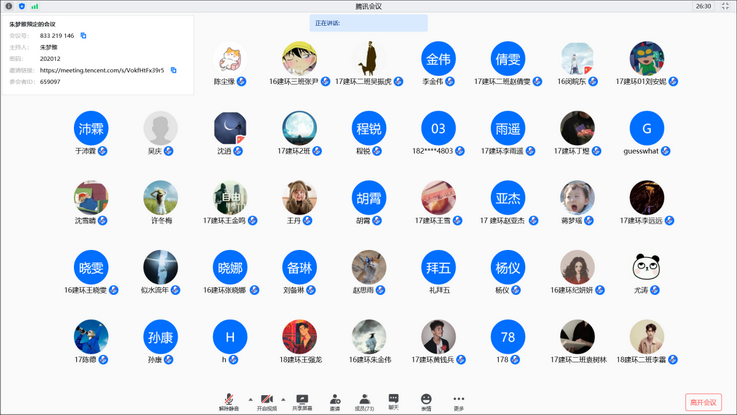The image size is (737, 415).
Task: Click the blue security shield icon
Action: [x=22, y=6]
